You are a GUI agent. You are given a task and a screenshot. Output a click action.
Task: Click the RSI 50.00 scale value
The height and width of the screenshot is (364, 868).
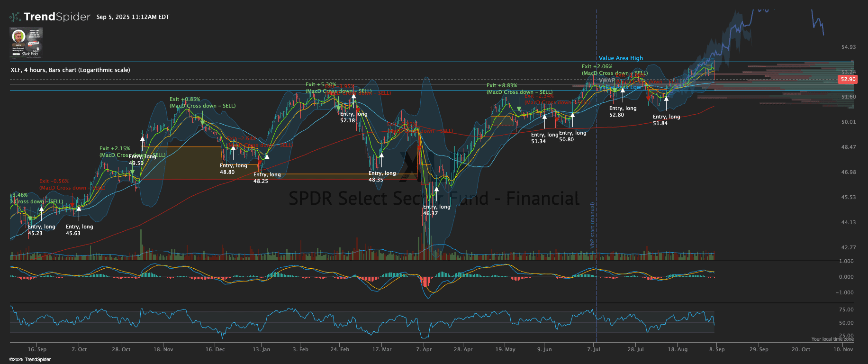[846, 323]
